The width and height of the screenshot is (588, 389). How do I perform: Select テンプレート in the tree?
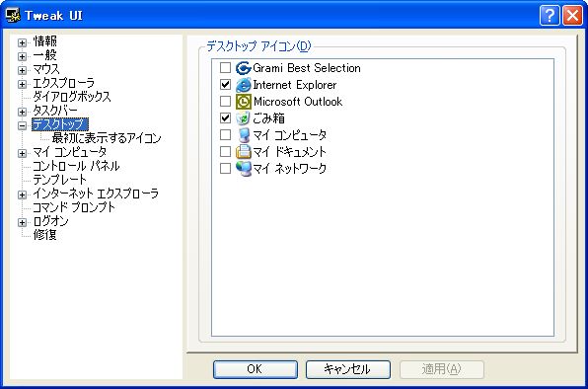coord(59,180)
